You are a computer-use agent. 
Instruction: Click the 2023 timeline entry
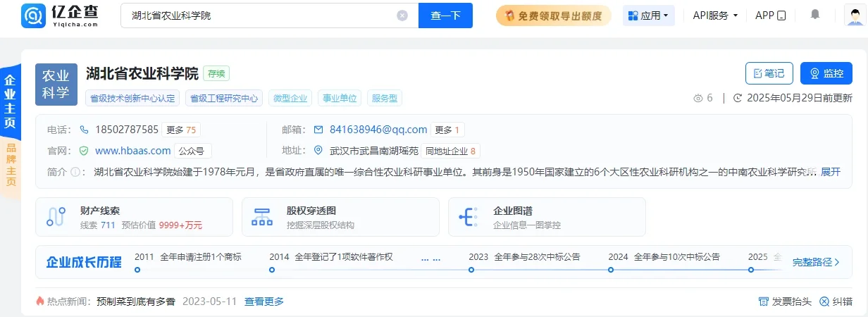tap(524, 257)
